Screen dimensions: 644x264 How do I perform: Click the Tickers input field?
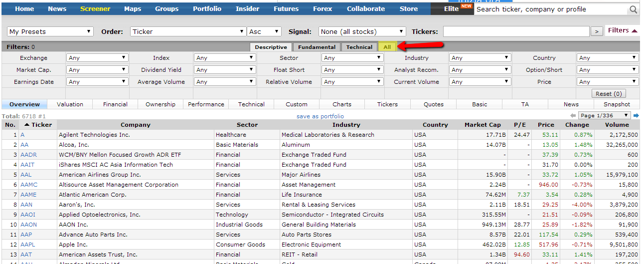pos(516,31)
